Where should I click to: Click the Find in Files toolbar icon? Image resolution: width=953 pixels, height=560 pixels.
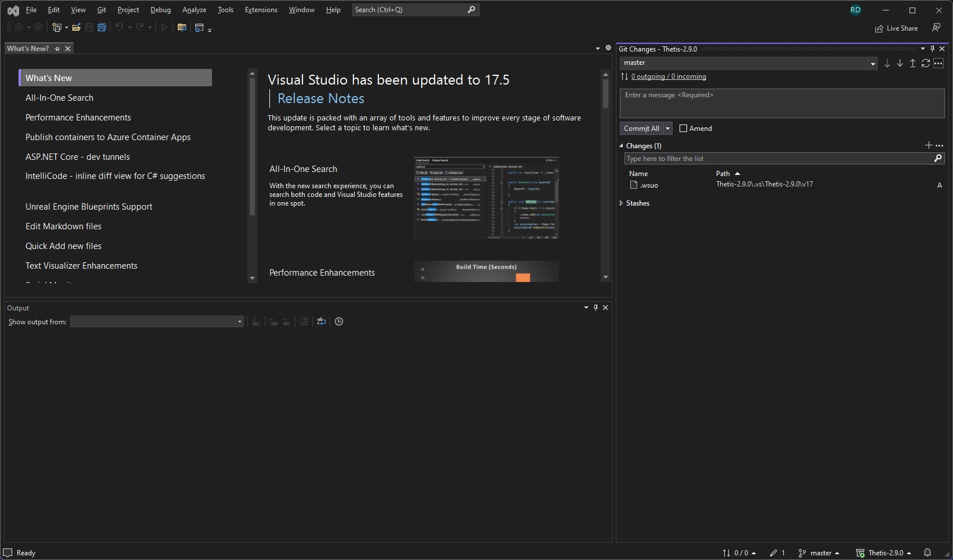pyautogui.click(x=182, y=27)
